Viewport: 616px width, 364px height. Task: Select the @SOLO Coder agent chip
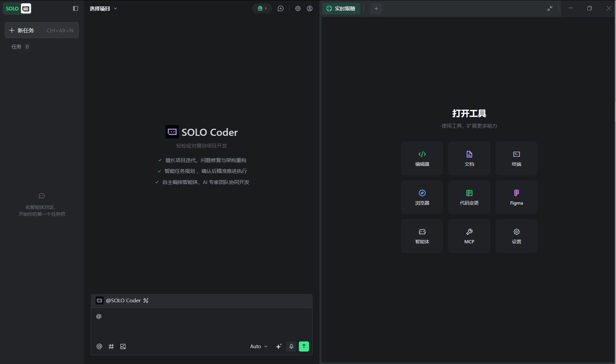119,301
